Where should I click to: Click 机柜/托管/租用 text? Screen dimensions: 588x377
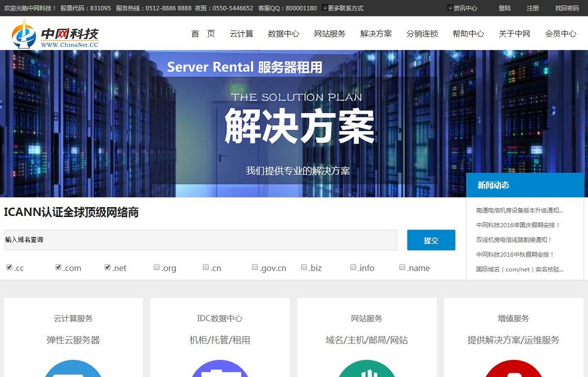pos(220,340)
